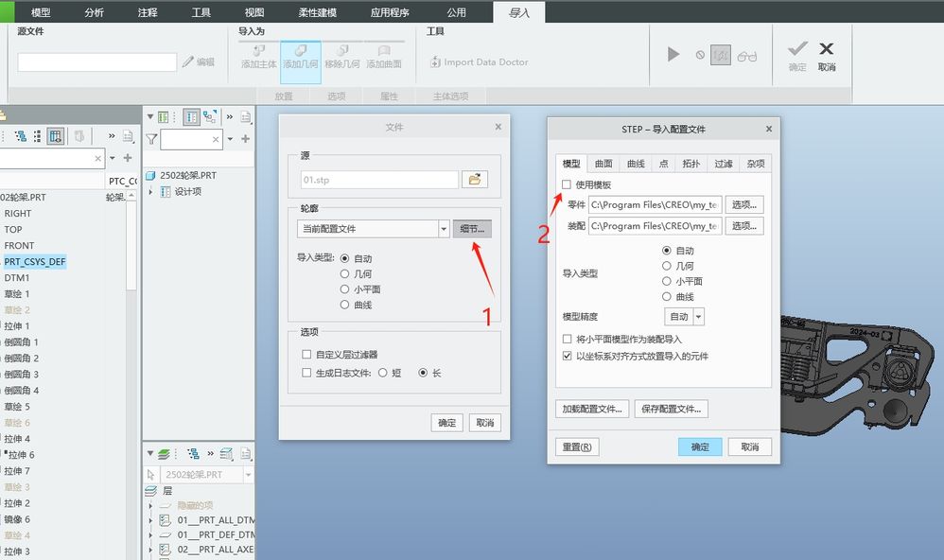Click the tree expand-settings icon in left model tree toolbar
The width and height of the screenshot is (944, 560).
pyautogui.click(x=21, y=136)
